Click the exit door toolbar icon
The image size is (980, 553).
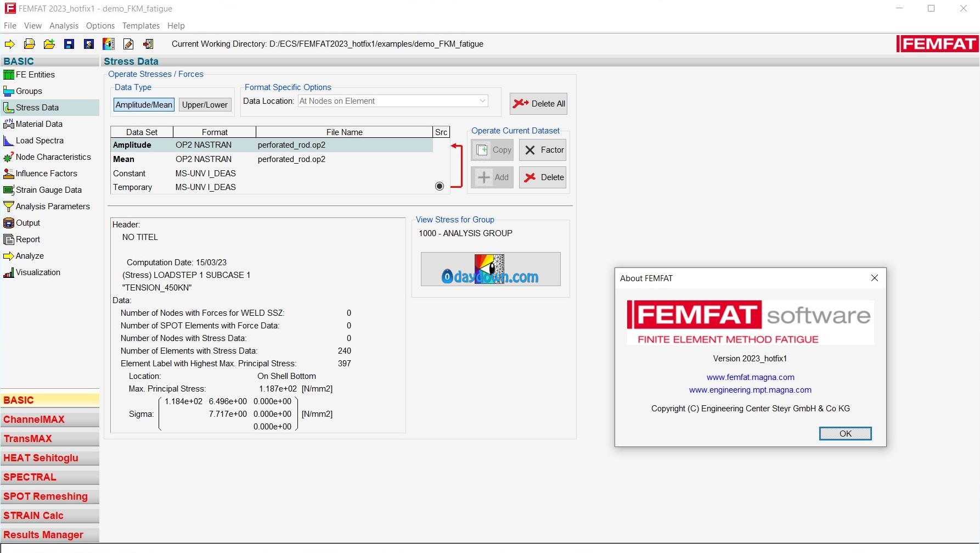point(148,44)
